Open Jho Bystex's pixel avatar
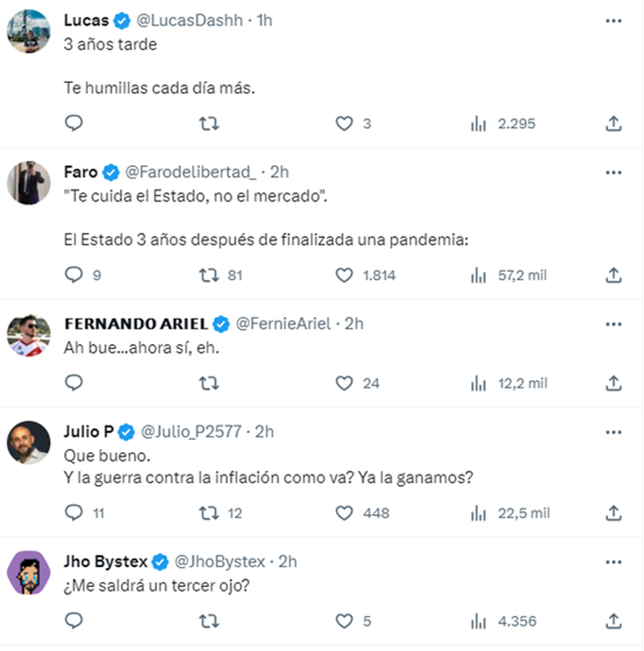This screenshot has width=644, height=651. pyautogui.click(x=29, y=572)
